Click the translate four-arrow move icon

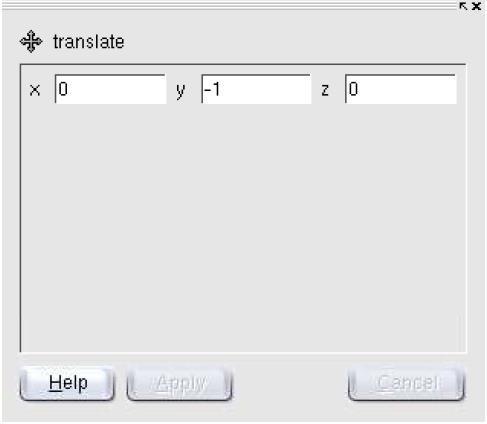(x=31, y=42)
